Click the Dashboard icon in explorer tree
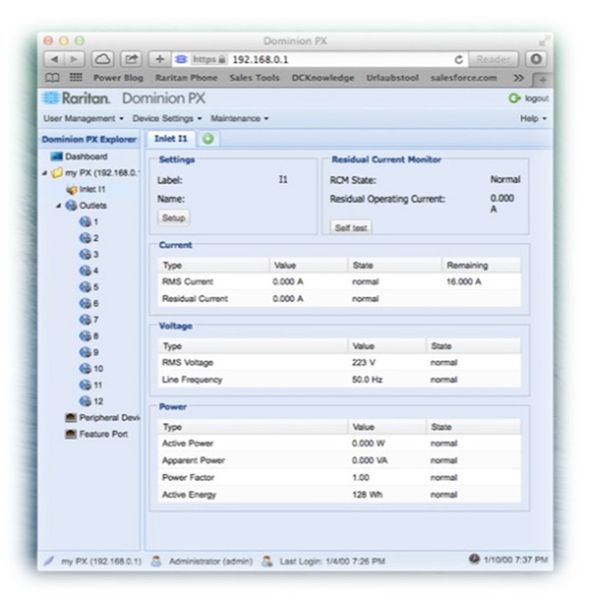This screenshot has width=608, height=600. click(56, 156)
